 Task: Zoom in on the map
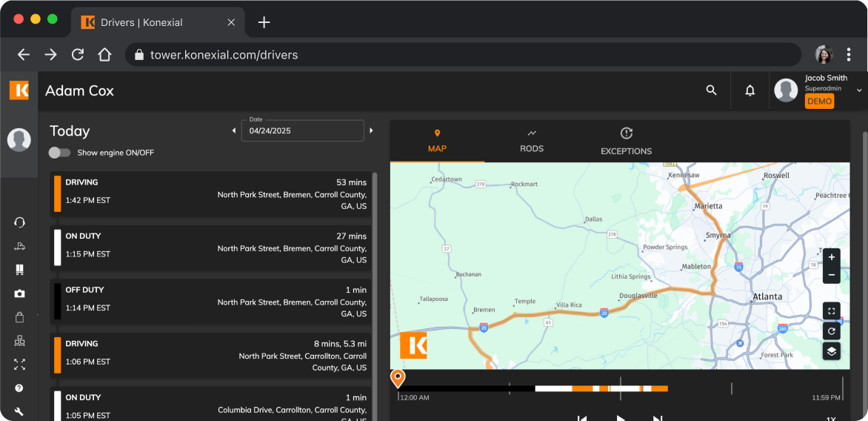(x=832, y=258)
